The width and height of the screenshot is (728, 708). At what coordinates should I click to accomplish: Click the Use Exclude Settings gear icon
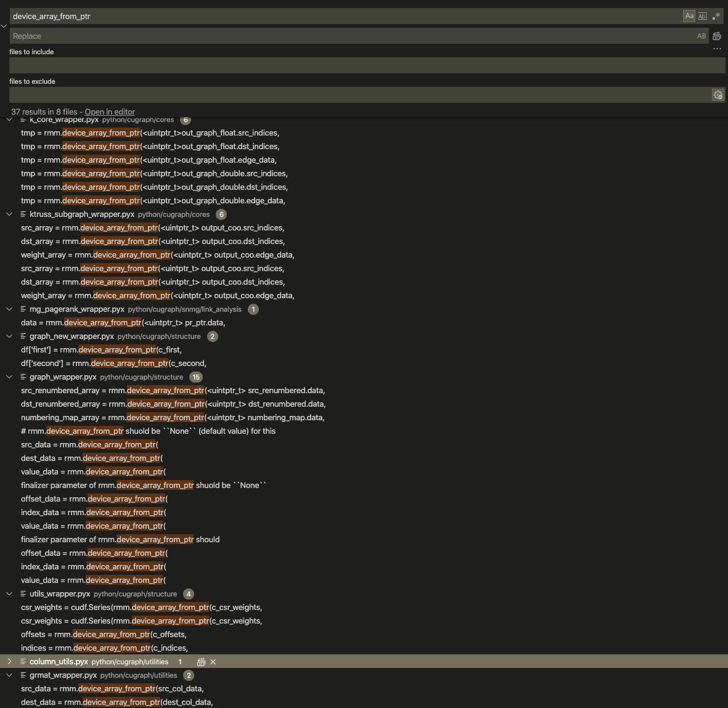(x=718, y=95)
